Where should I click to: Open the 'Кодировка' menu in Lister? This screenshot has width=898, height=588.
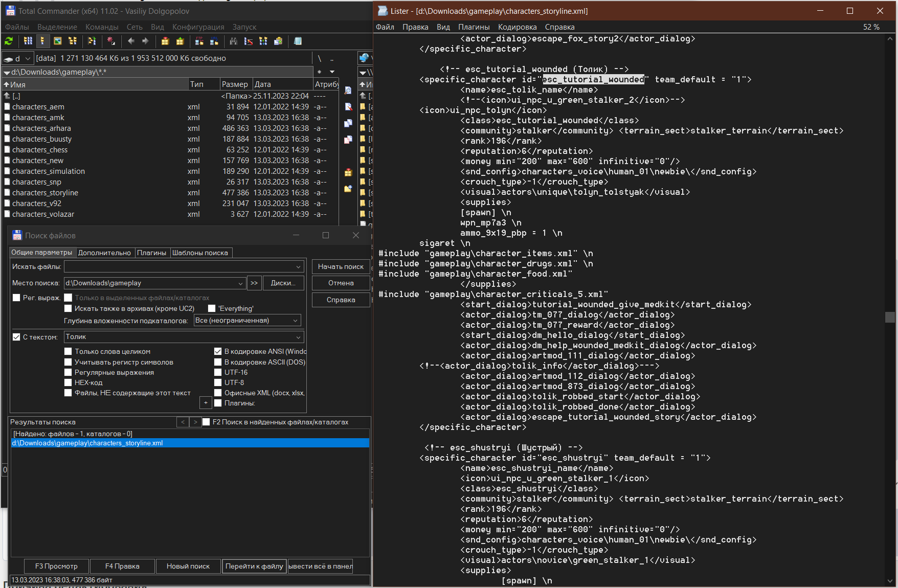(517, 27)
